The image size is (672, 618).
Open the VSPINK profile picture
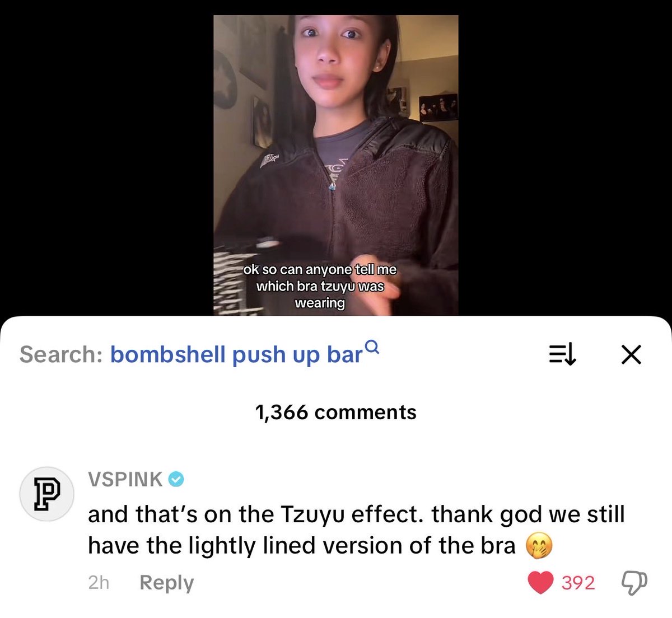point(46,494)
